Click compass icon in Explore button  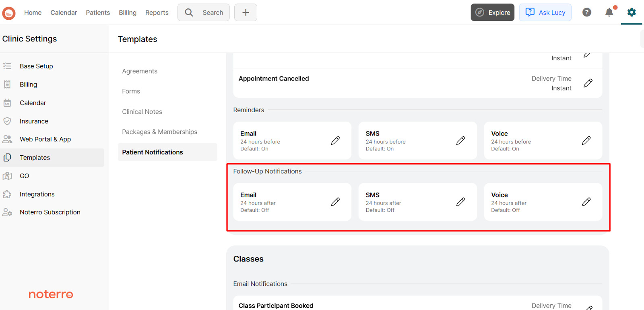pos(480,12)
